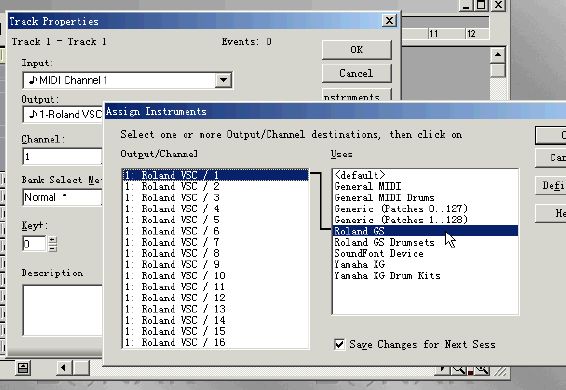This screenshot has width=566, height=390.
Task: Select Roland VSC / 15 output channel
Action: 215,331
